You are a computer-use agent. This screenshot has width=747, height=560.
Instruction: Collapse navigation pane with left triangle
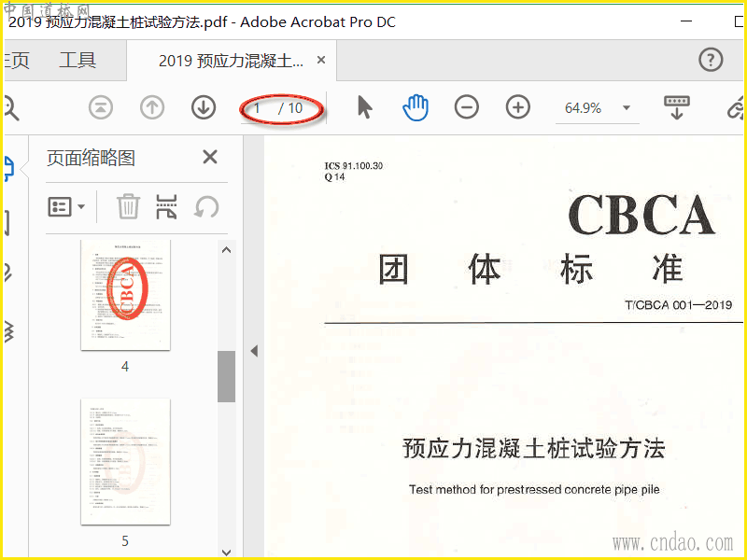(254, 351)
